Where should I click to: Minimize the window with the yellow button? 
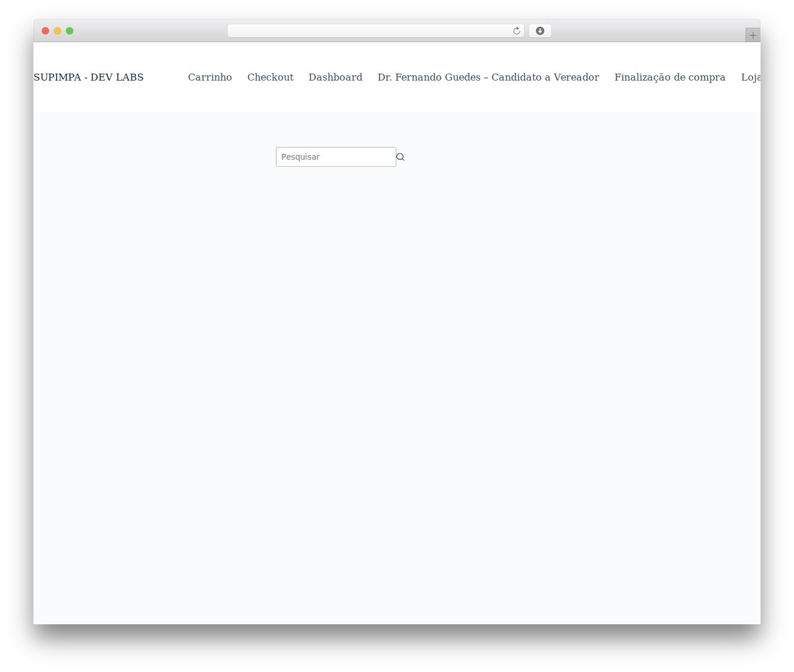coord(58,31)
